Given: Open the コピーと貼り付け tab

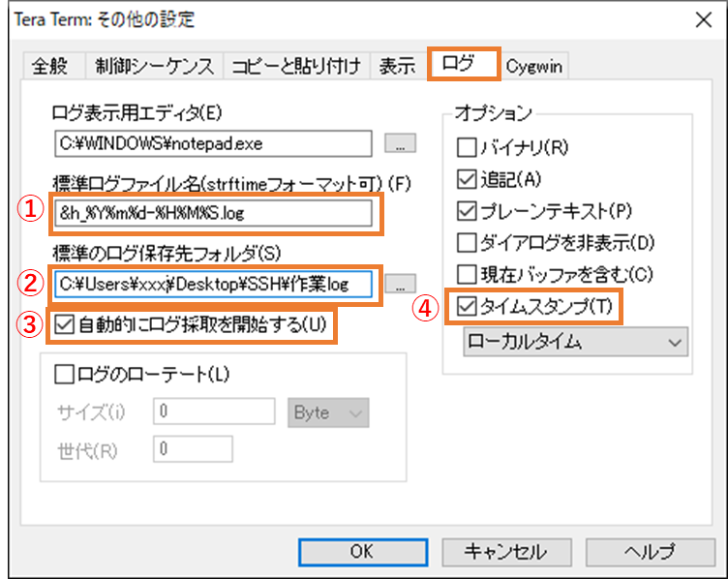Looking at the screenshot, I should coord(296,66).
